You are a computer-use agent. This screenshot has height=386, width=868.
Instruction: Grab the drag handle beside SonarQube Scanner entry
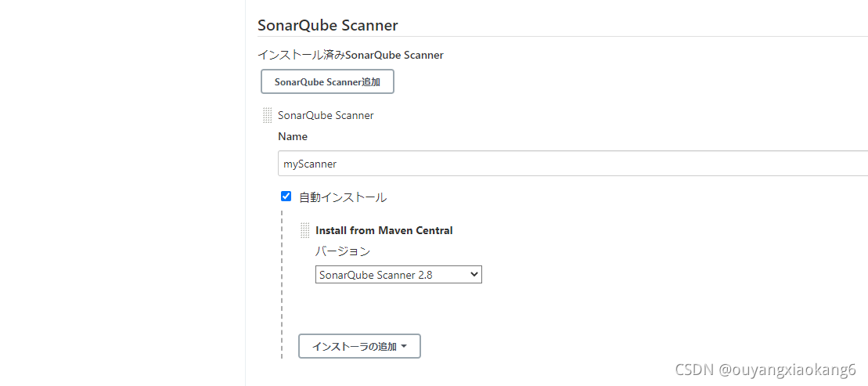[x=268, y=115]
